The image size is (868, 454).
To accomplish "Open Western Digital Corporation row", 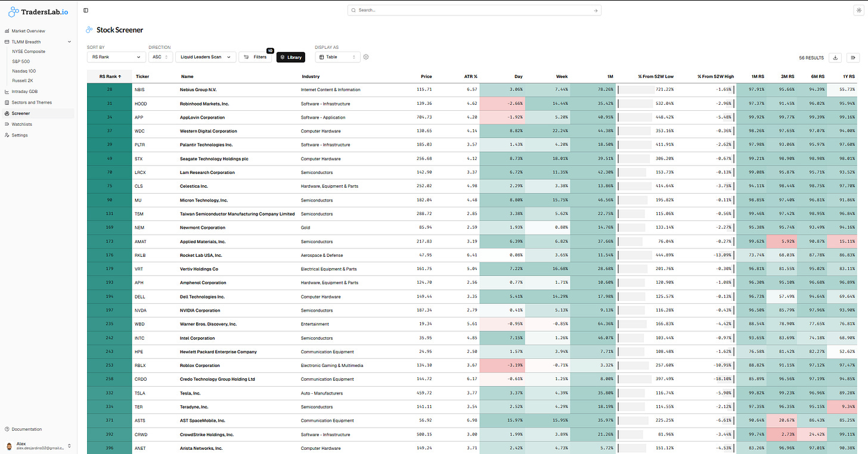I will coord(472,131).
